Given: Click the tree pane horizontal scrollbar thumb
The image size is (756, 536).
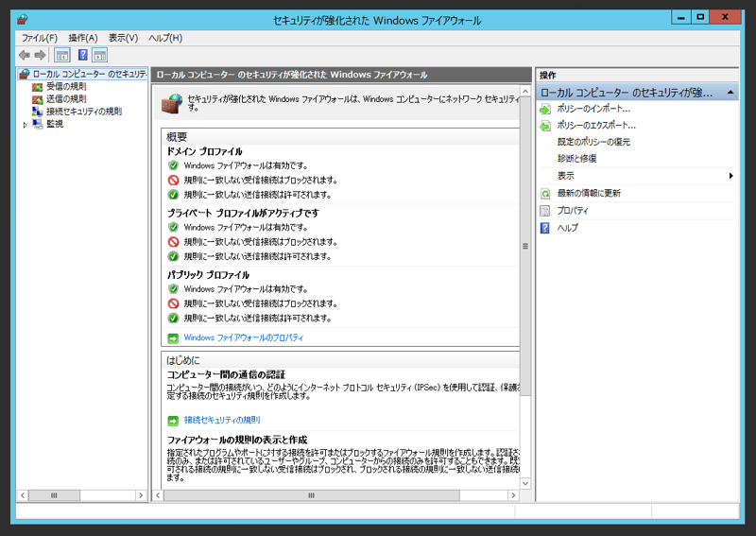Looking at the screenshot, I should (54, 495).
